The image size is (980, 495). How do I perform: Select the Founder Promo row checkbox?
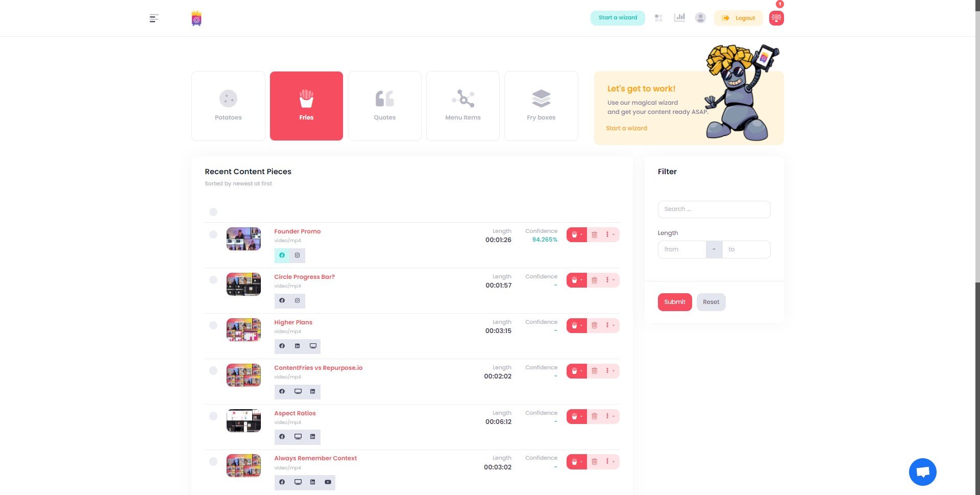tap(213, 235)
